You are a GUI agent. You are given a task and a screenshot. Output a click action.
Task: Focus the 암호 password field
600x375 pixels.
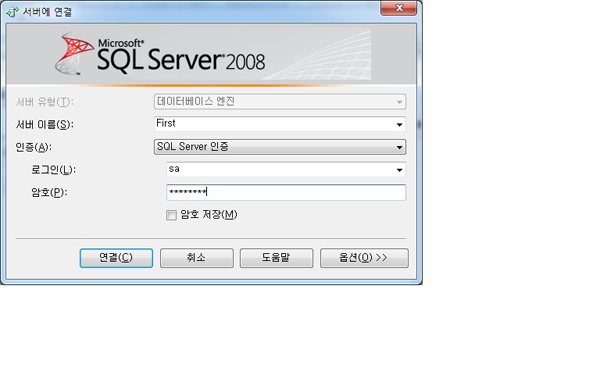click(286, 192)
